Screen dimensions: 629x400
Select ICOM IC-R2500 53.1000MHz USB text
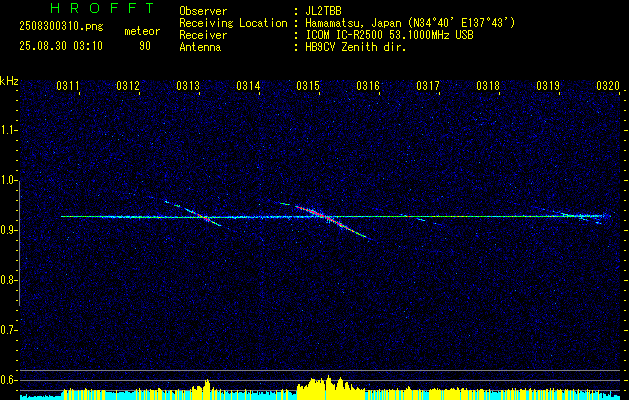[389, 35]
